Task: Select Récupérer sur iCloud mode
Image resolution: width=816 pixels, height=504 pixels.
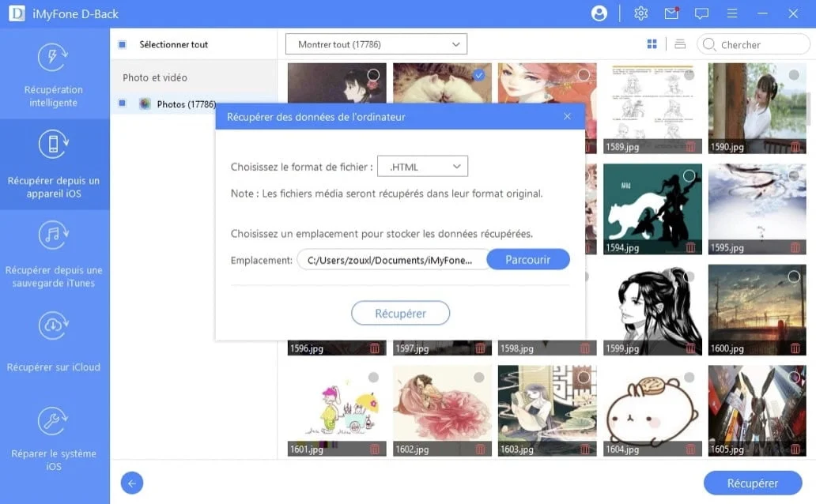Action: 54,344
